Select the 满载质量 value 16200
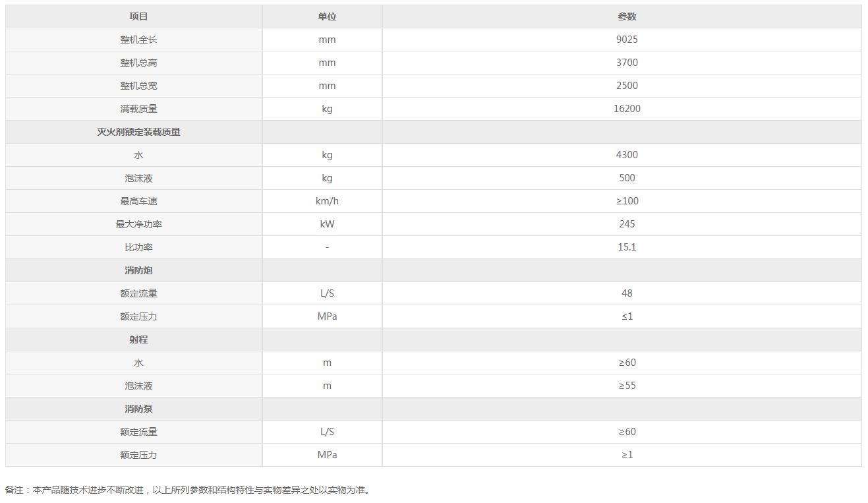The width and height of the screenshot is (868, 503). (x=627, y=109)
